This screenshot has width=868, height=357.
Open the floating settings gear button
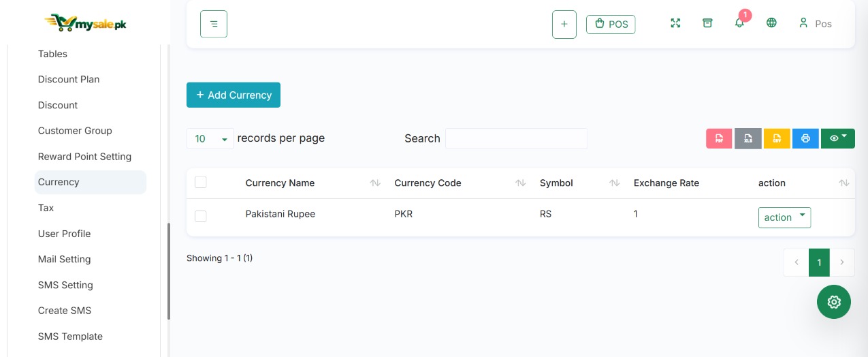coord(834,302)
